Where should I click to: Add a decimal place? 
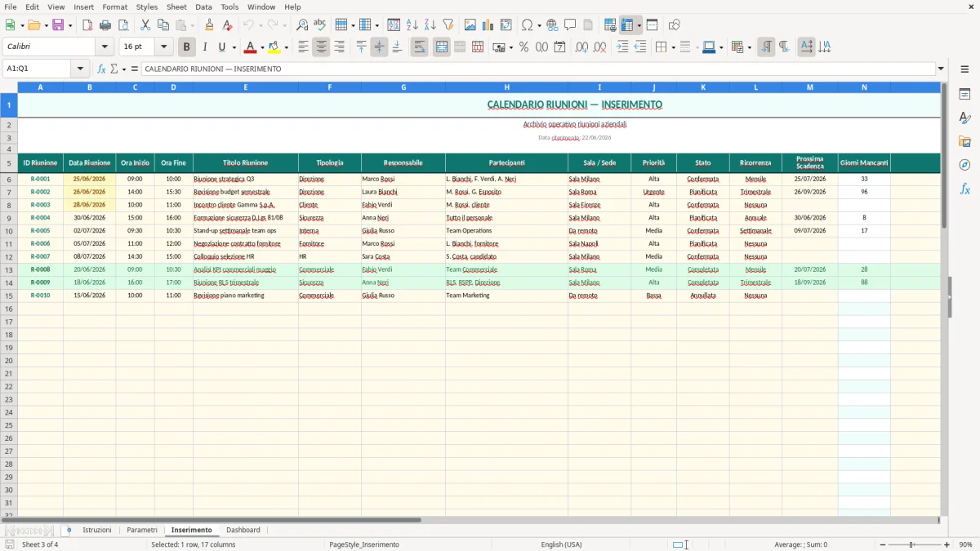[x=581, y=47]
